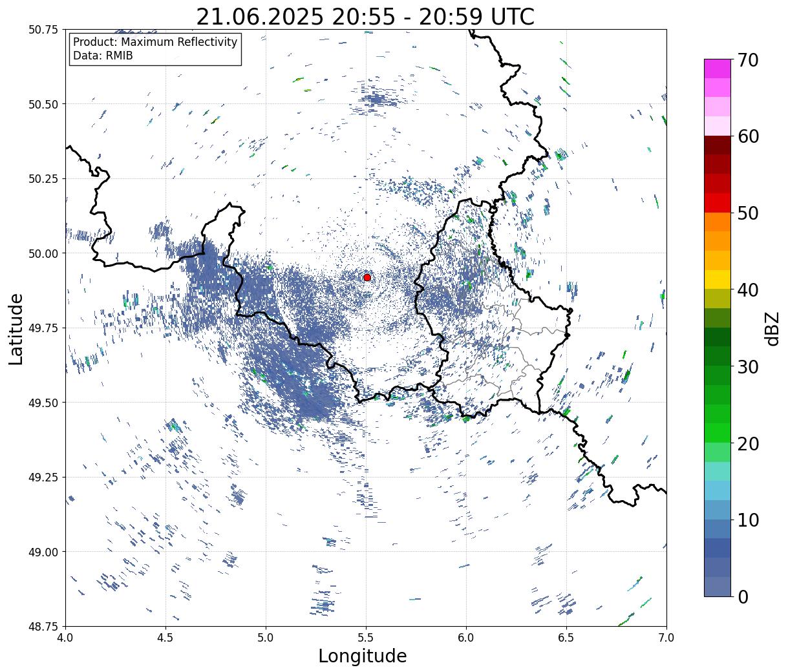
Task: Click the longitude tick label 5.5
Action: [x=366, y=638]
